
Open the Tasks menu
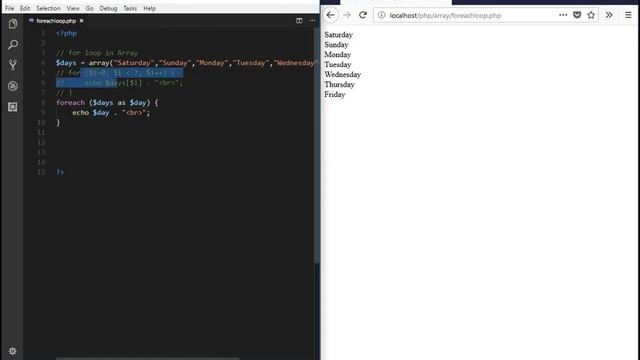[x=130, y=8]
